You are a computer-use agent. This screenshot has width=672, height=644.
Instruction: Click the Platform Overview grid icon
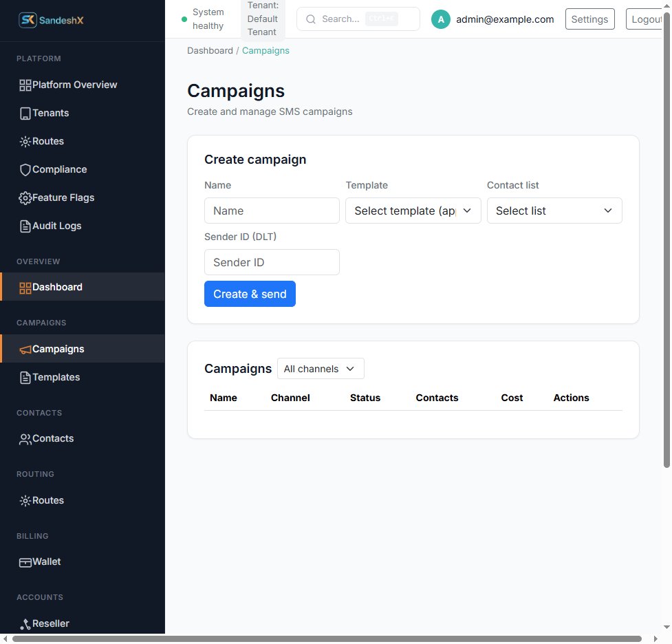[x=25, y=85]
